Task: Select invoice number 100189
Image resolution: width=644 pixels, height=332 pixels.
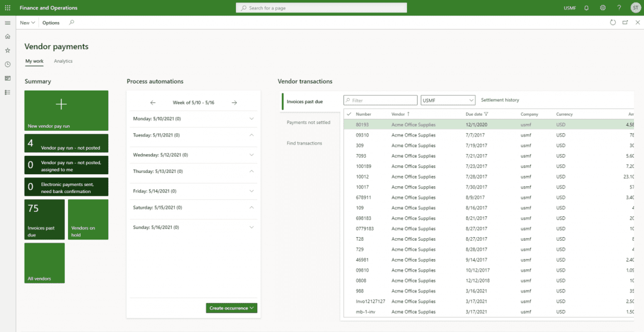Action: [363, 167]
